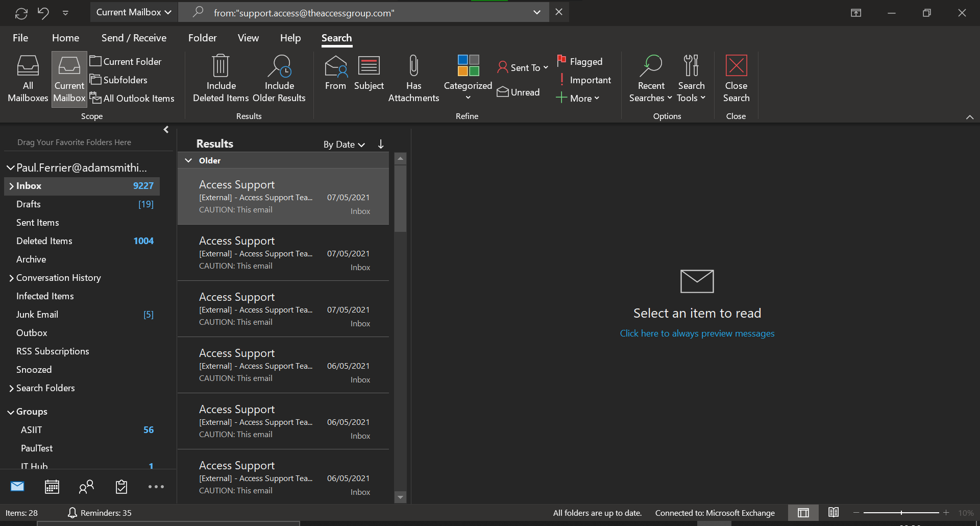Reverse sort order with the arrow
The height and width of the screenshot is (526, 980).
[381, 144]
